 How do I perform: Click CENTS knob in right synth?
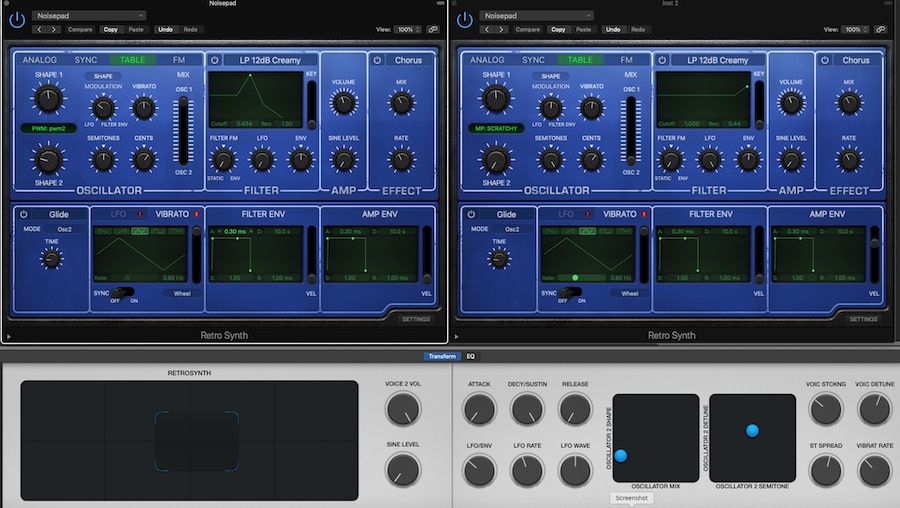click(x=591, y=160)
